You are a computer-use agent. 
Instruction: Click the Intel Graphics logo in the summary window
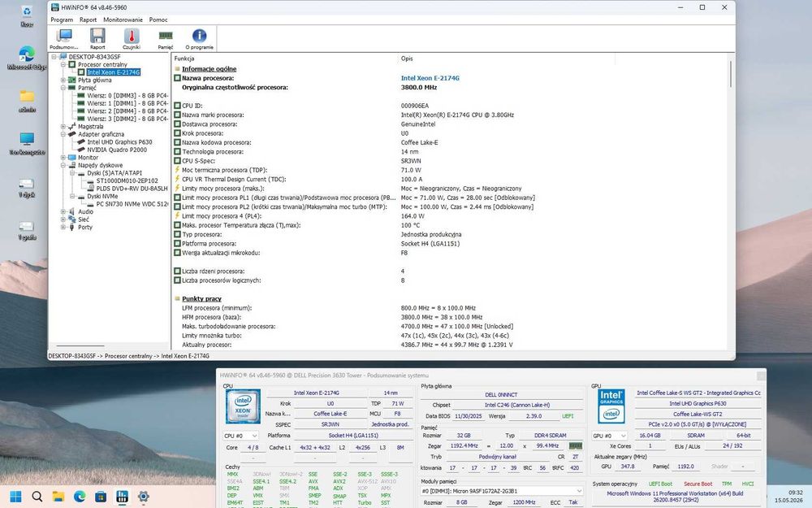point(611,406)
